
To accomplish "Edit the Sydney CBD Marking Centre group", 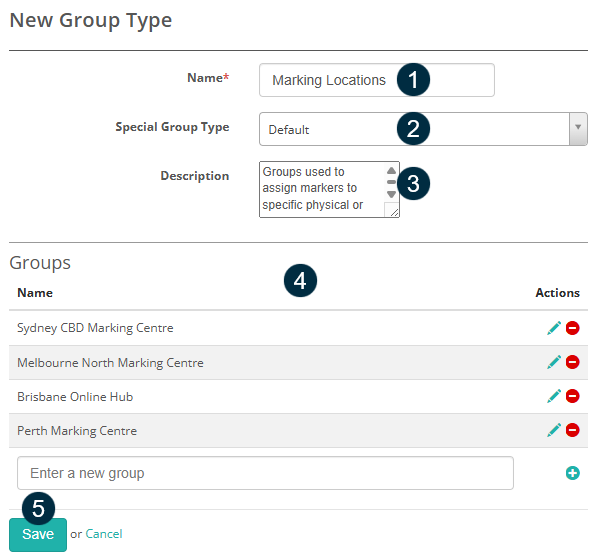I will pyautogui.click(x=554, y=328).
